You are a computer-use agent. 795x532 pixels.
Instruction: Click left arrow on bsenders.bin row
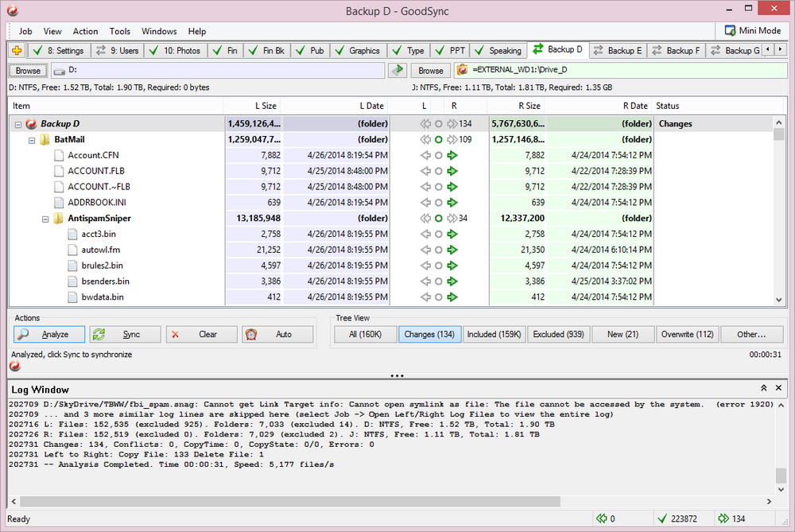(425, 281)
